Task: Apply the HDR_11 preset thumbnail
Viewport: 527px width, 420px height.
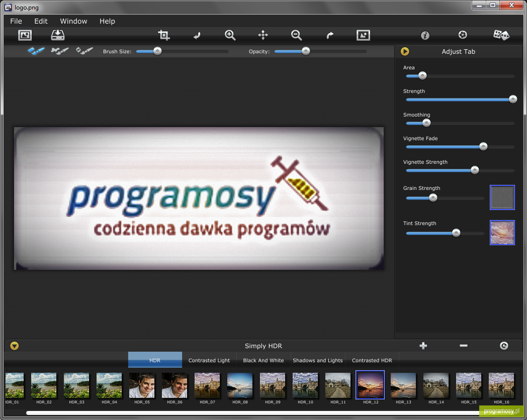Action: [338, 385]
